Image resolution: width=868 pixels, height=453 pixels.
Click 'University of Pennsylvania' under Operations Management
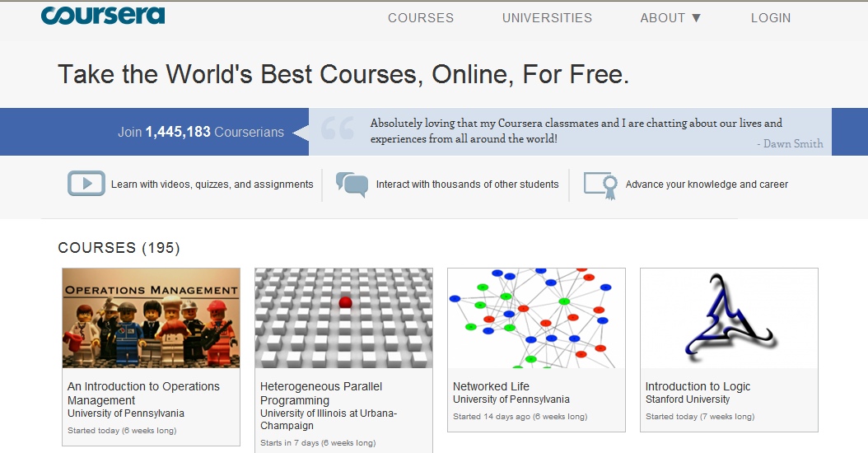[x=126, y=413]
